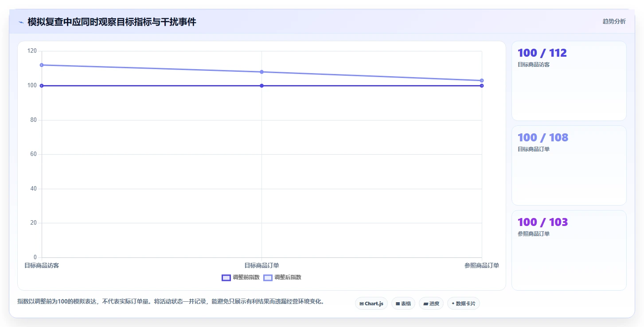Screen dimensions: 644x327
Task: Toggle the 调整前指数 legend item
Action: click(241, 277)
